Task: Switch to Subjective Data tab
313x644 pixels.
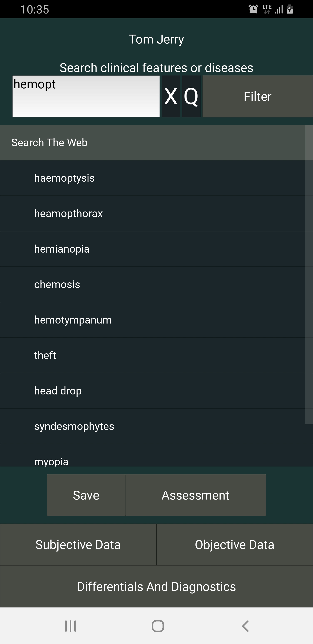Action: (x=78, y=545)
